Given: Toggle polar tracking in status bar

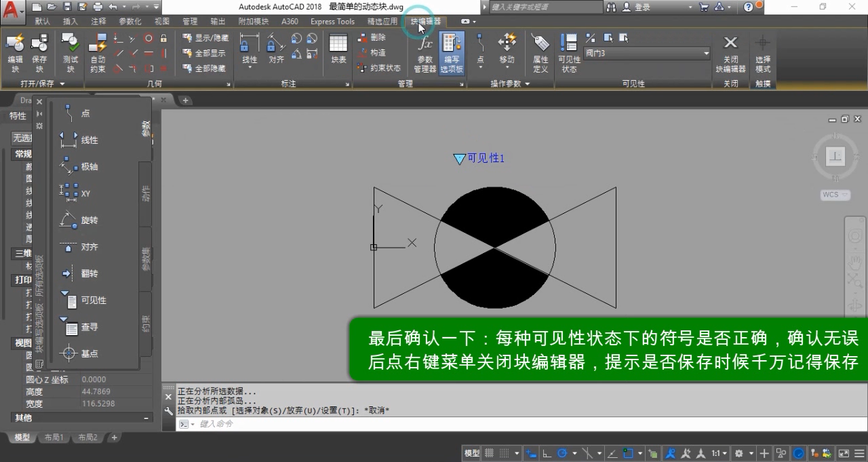Looking at the screenshot, I should click(x=562, y=453).
